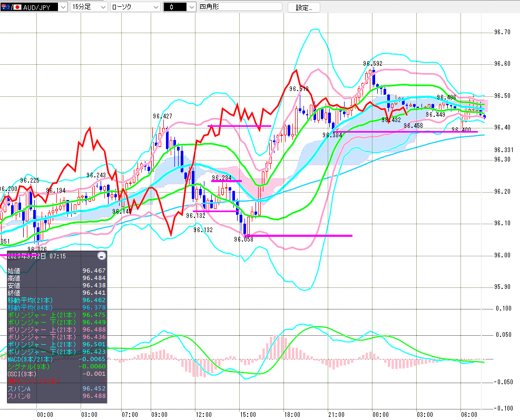520x420 pixels.
Task: Click the 96.194 price label
Action: [x=56, y=191]
